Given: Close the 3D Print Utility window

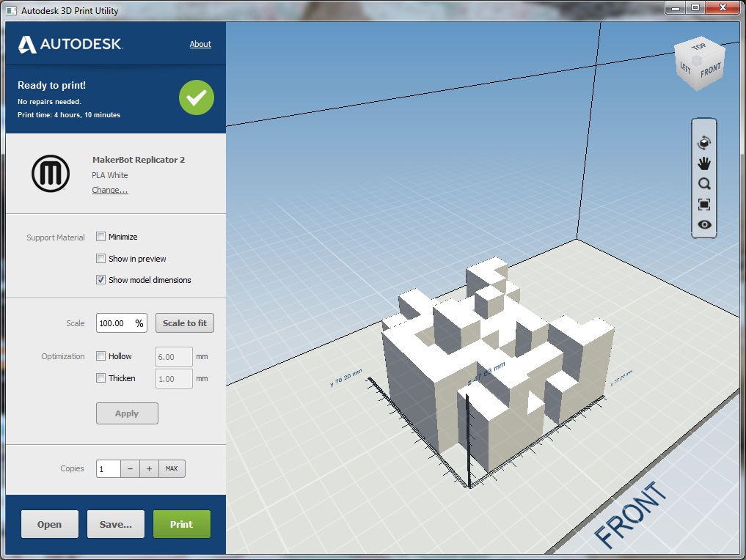Looking at the screenshot, I should tap(723, 7).
